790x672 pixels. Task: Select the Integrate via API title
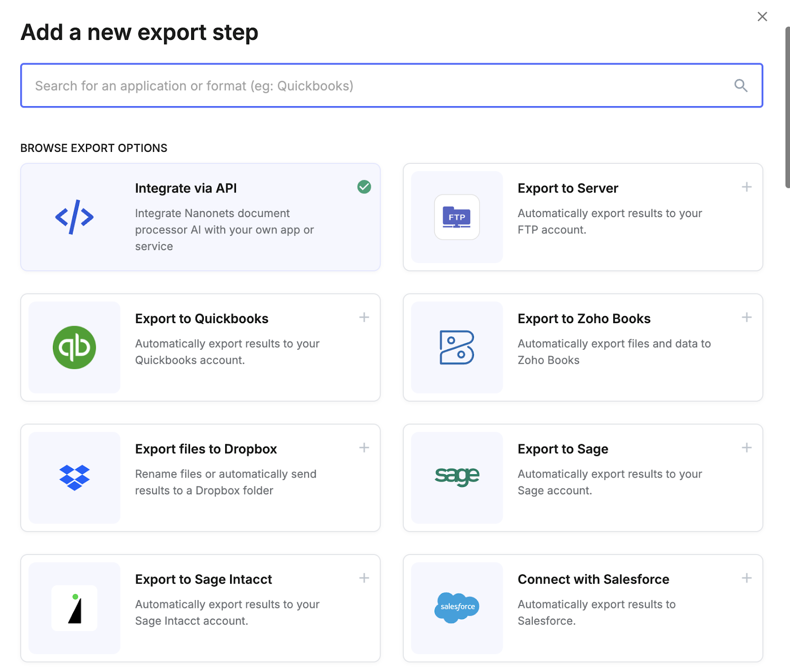click(186, 188)
